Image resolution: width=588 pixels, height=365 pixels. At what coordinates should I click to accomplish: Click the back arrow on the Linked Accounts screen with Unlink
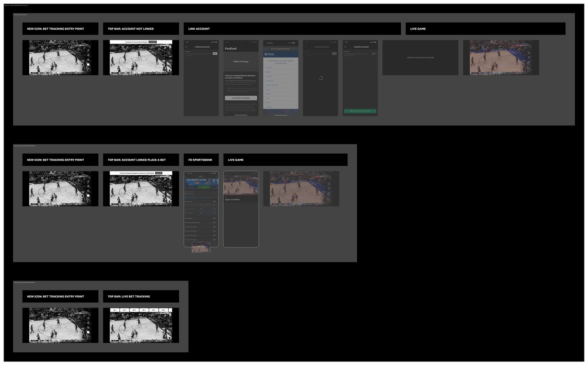345,47
